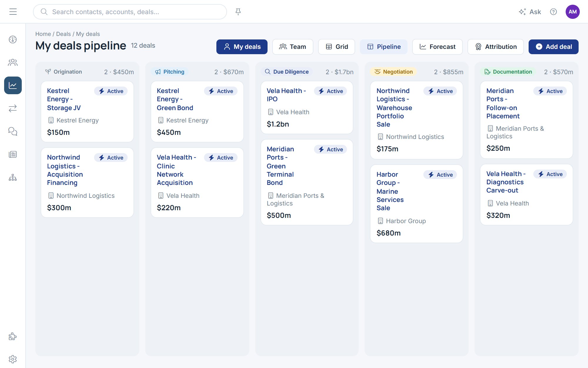588x368 pixels.
Task: Open the Attribution view
Action: pyautogui.click(x=496, y=47)
